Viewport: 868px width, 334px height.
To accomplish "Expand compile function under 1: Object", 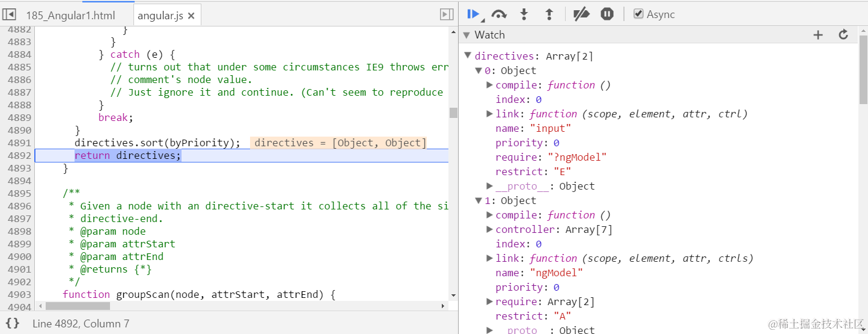I will (x=490, y=215).
